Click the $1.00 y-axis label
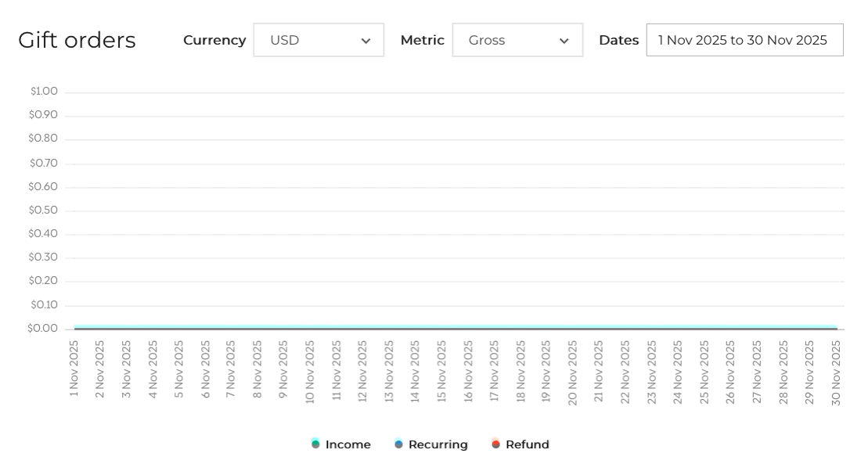 tap(44, 92)
